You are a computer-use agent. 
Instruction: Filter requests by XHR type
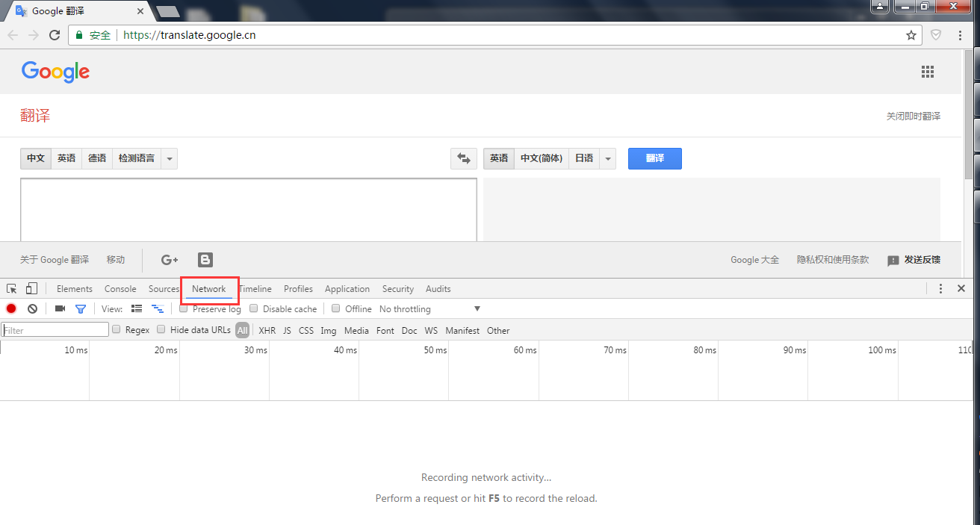(x=267, y=330)
